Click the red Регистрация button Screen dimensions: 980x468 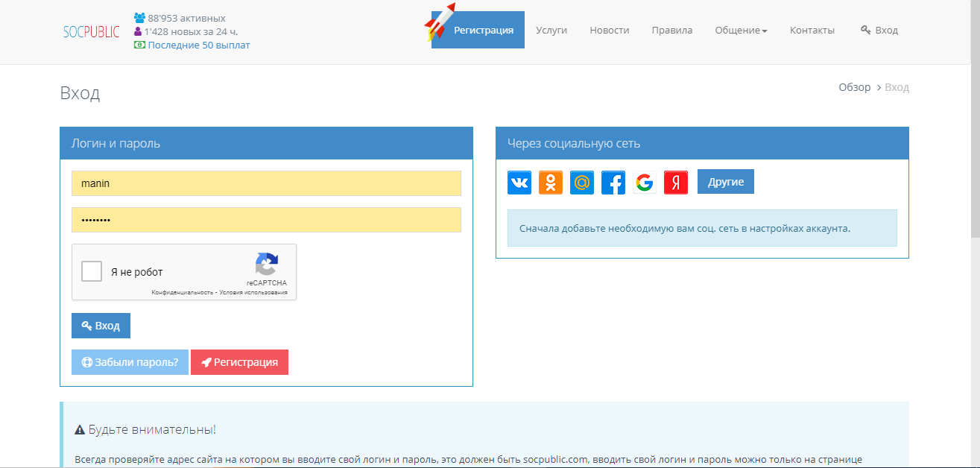(239, 362)
